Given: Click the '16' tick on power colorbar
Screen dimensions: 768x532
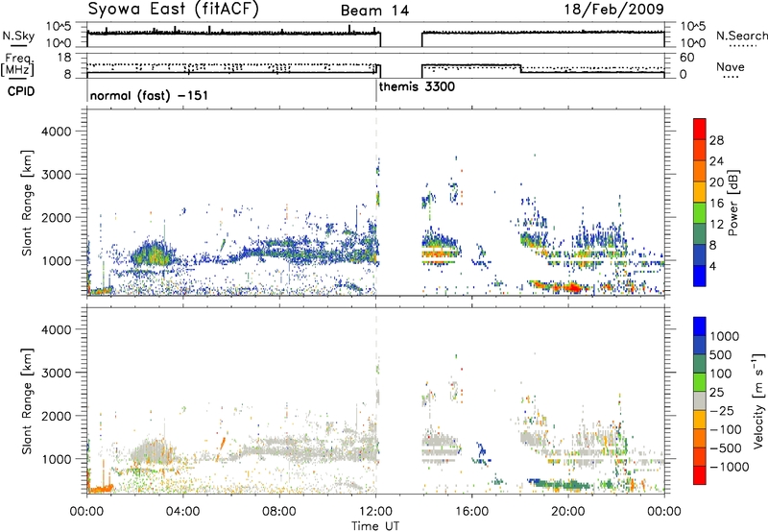Looking at the screenshot, I should point(716,204).
